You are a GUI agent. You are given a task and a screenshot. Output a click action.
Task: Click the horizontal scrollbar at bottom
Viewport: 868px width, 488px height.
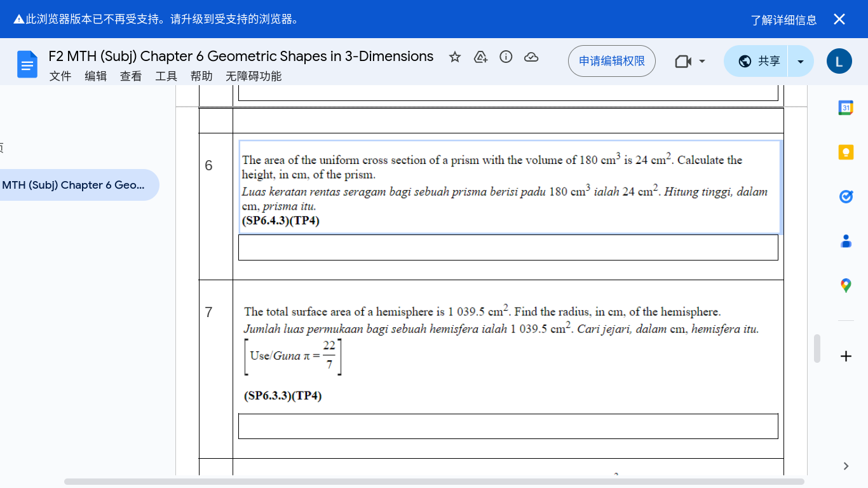pos(434,482)
